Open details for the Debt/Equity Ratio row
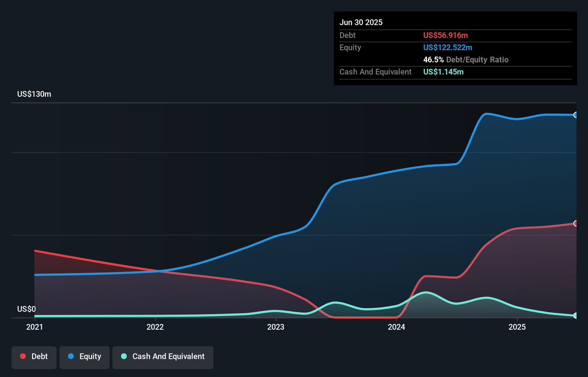The height and width of the screenshot is (377, 588). pyautogui.click(x=466, y=59)
